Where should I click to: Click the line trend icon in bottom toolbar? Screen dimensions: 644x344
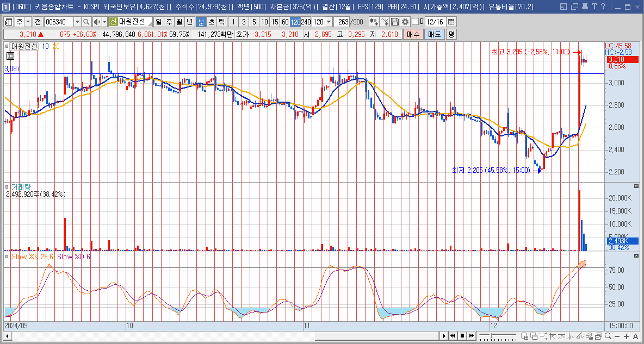[x=561, y=336]
